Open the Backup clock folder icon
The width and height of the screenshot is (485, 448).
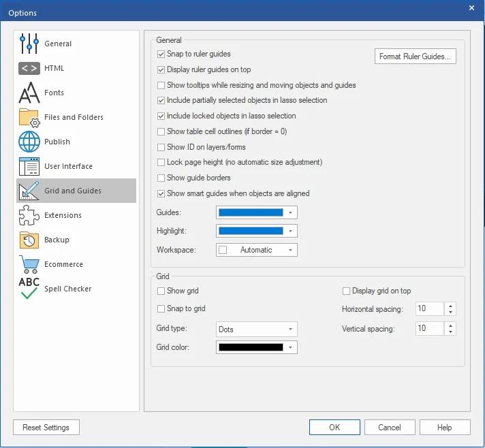pyautogui.click(x=29, y=240)
